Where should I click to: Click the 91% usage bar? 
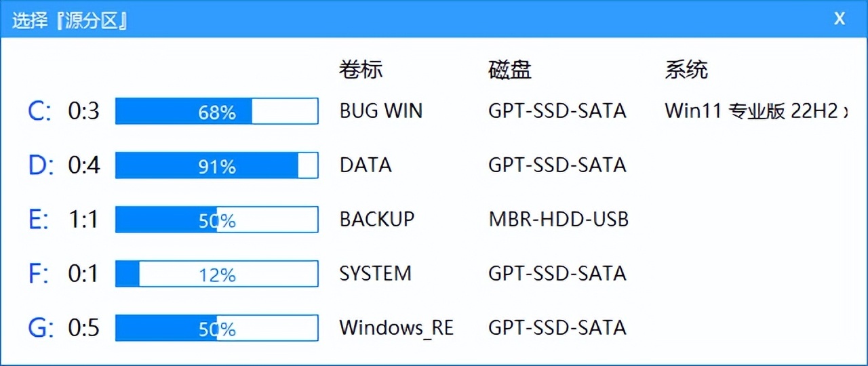[216, 165]
